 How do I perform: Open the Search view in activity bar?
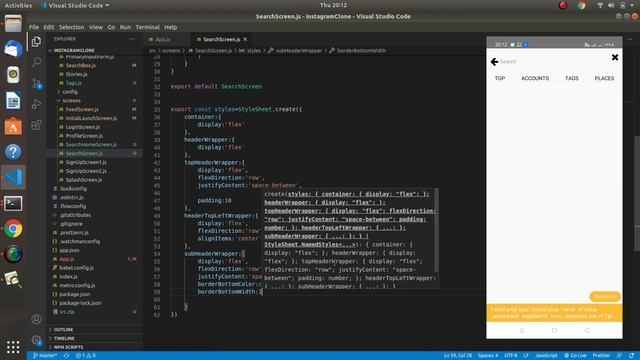[36, 62]
